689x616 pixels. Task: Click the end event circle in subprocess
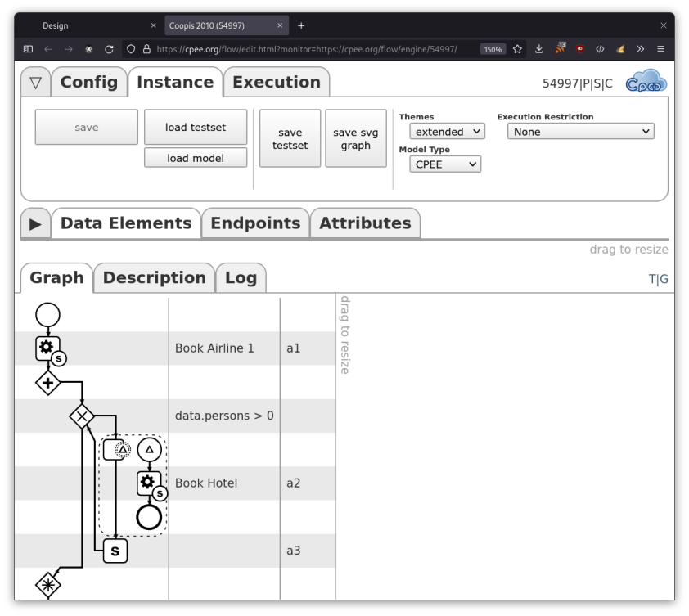click(149, 517)
